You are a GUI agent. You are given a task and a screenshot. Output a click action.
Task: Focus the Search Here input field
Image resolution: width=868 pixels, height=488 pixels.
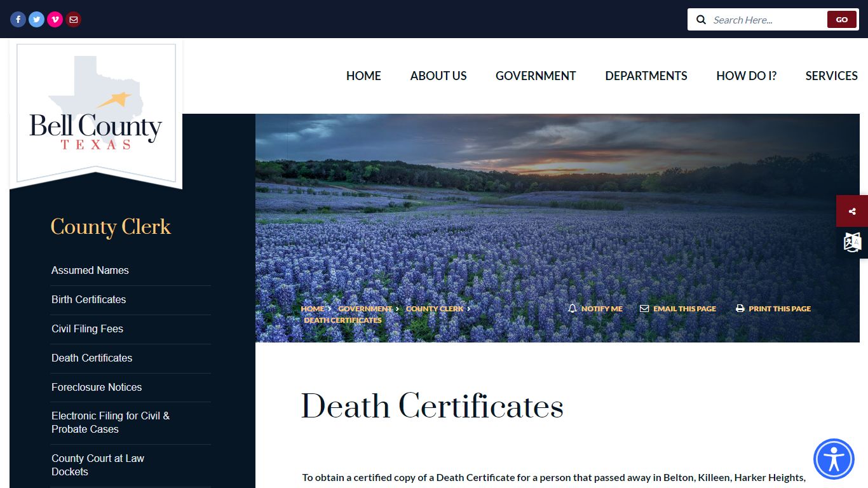click(768, 20)
